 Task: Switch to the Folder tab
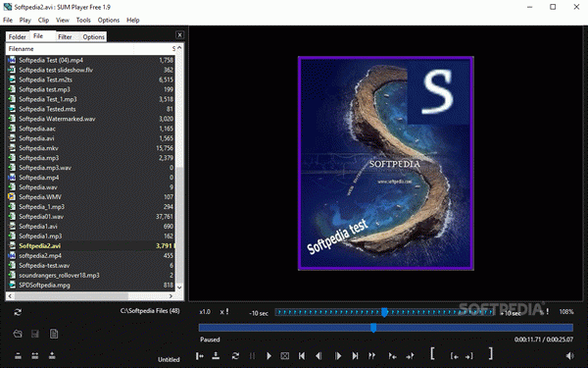pos(18,37)
